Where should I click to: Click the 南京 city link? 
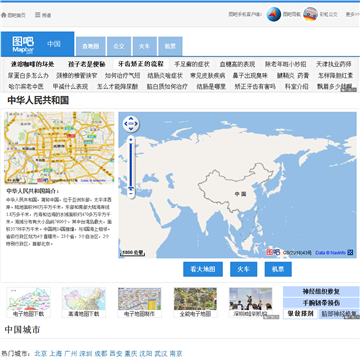click(x=176, y=354)
